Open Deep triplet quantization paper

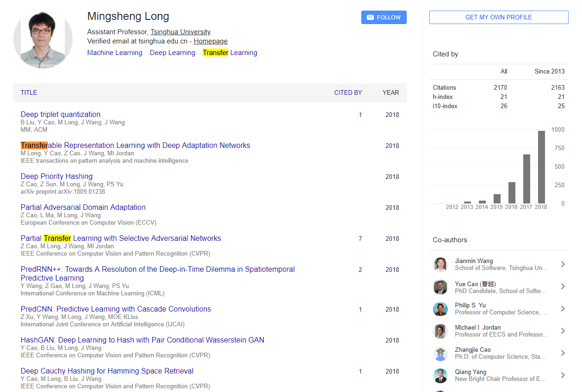61,114
